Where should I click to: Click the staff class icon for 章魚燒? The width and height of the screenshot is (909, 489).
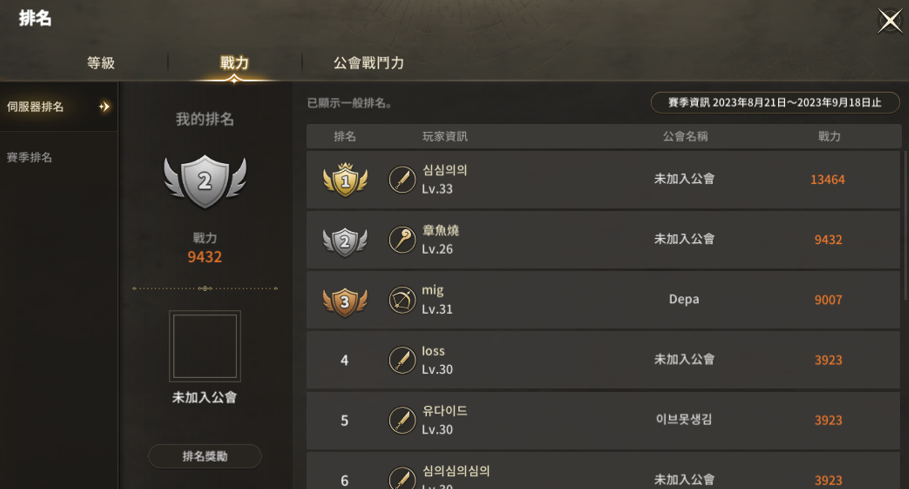tap(402, 240)
